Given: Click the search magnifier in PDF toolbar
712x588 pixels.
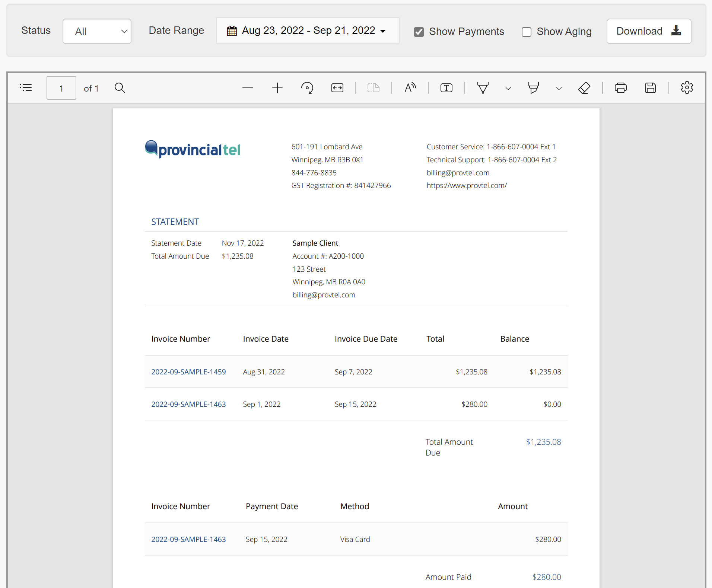Looking at the screenshot, I should click(x=120, y=88).
